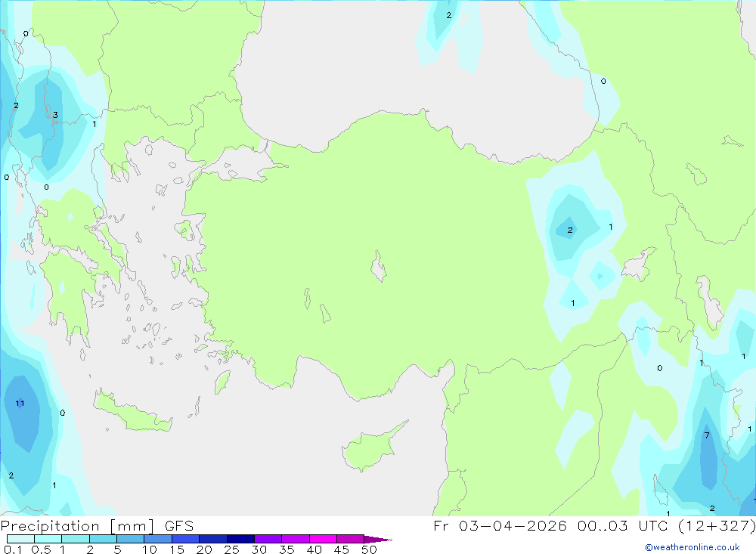Screen dimensions: 756x554
Task: Click the '2' value in eastern Turkey's blue cell
Action: click(x=570, y=230)
